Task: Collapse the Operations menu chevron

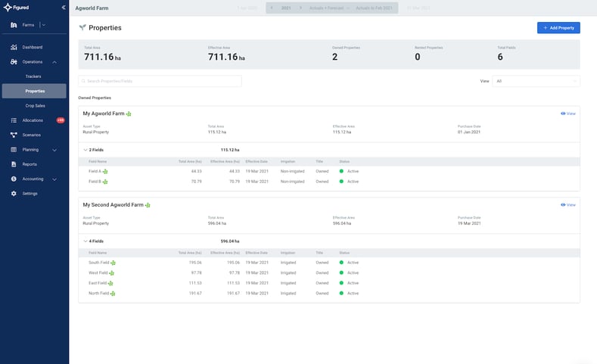Action: (54, 62)
